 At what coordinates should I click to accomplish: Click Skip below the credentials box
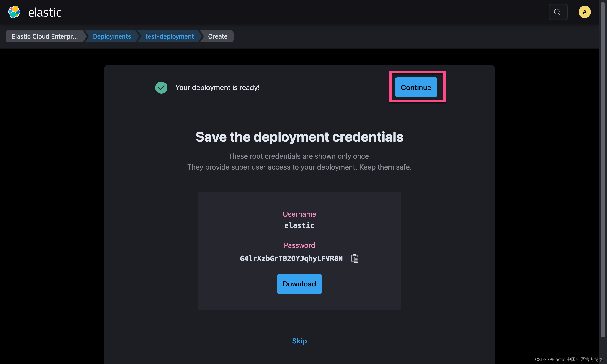(299, 341)
